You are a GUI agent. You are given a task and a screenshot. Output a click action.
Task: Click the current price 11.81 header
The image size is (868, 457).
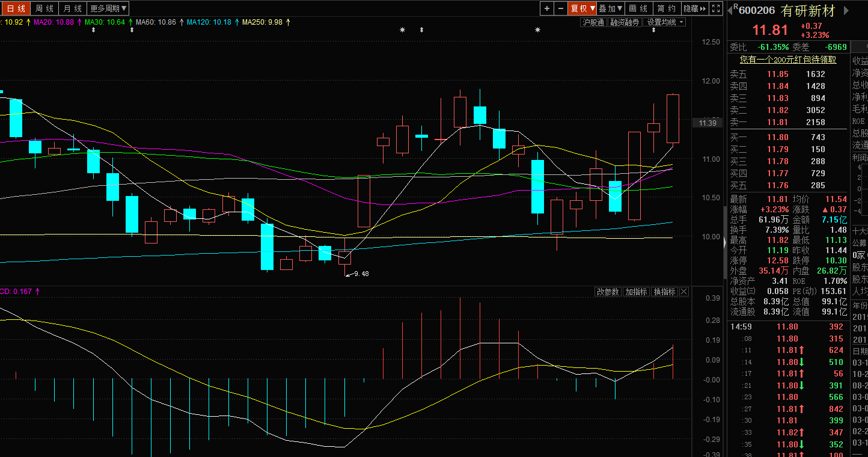point(770,30)
